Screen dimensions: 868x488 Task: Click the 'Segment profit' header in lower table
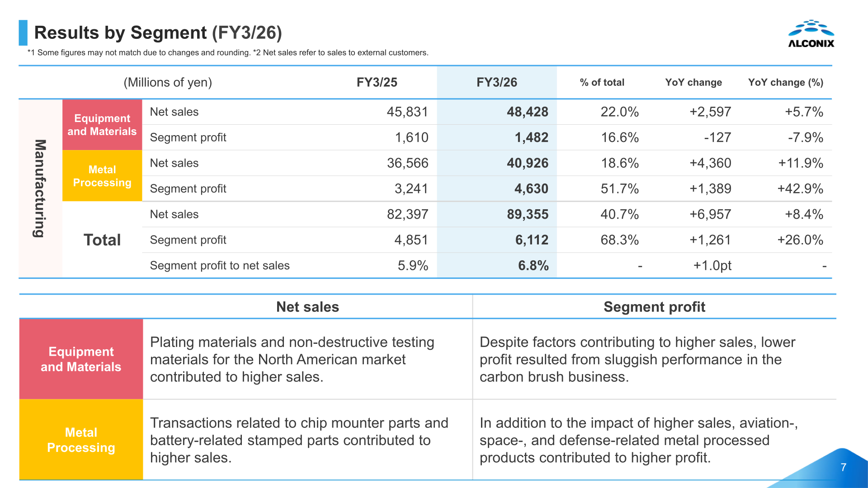[654, 307]
